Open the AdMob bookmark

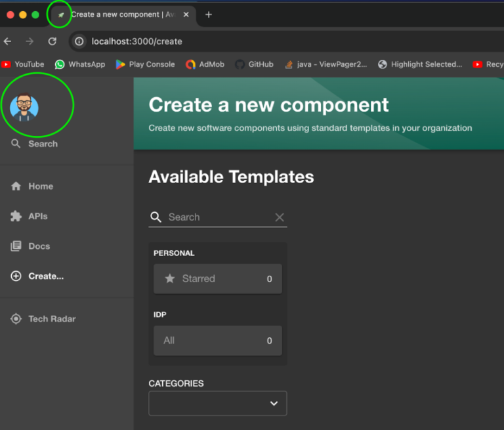[x=205, y=64]
